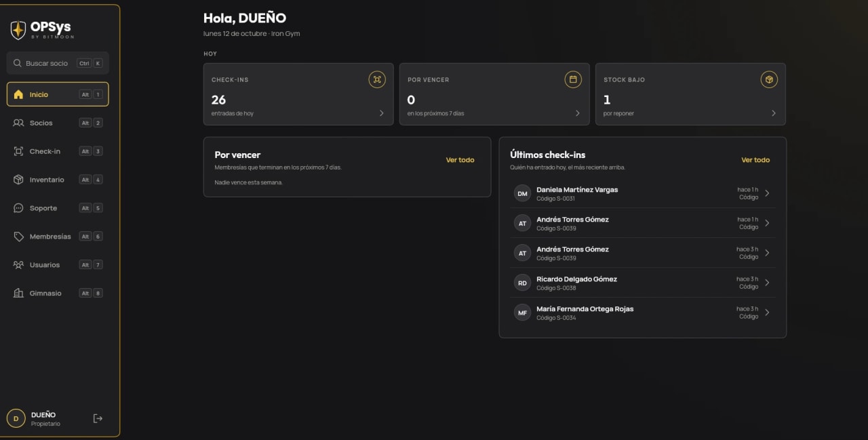The image size is (868, 440).
Task: Click the scan icon on Check-ins card
Action: (377, 79)
